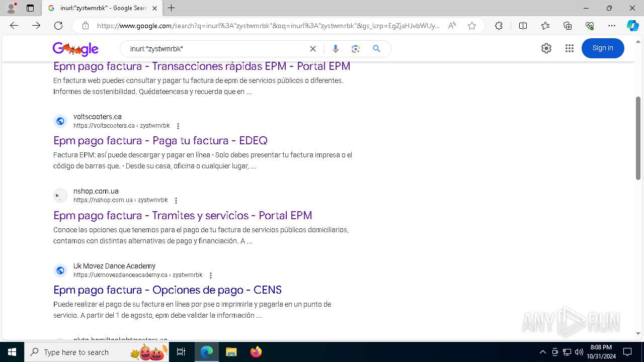Screen dimensions: 644x362
Task: Click Uk Movez Dance Academy site name
Action: click(114, 266)
